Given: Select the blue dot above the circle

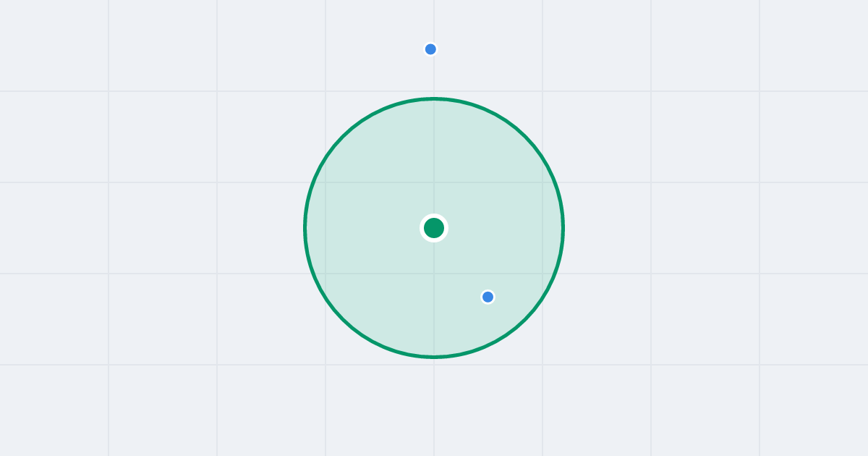Looking at the screenshot, I should pyautogui.click(x=430, y=49).
